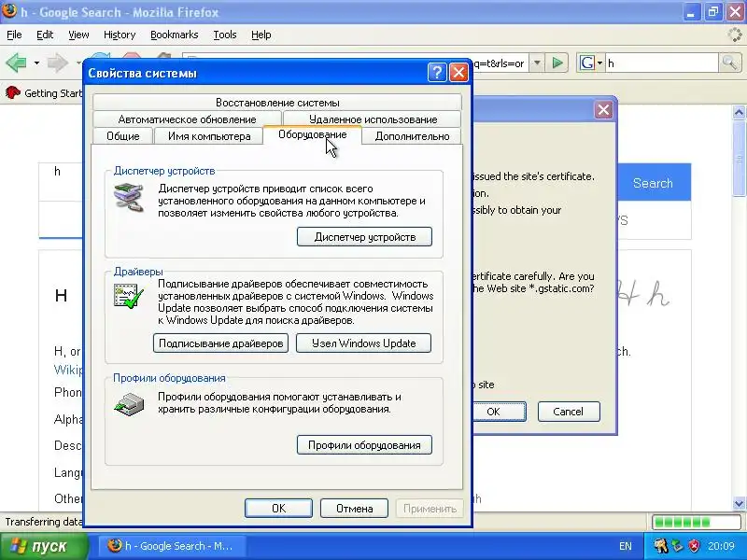
Task: Open the Google search engine selector
Action: click(x=591, y=63)
